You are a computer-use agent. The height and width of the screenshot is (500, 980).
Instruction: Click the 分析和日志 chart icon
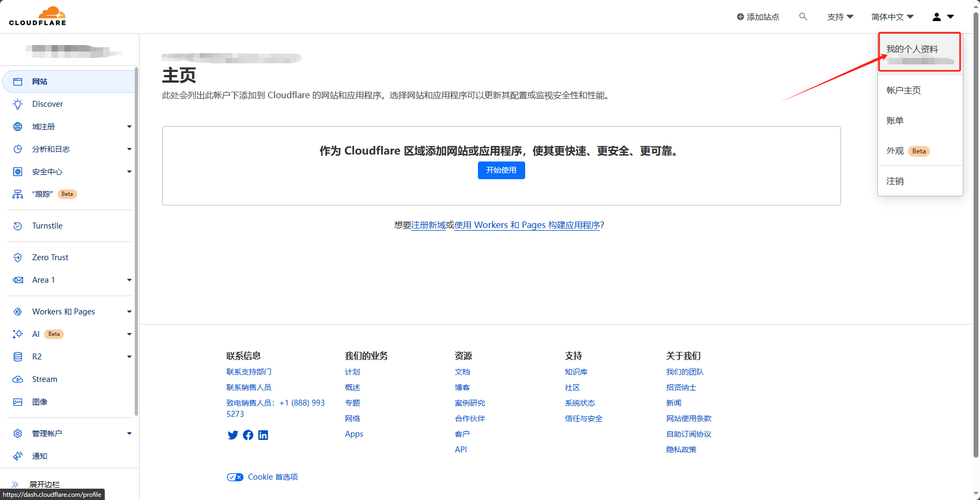tap(18, 149)
